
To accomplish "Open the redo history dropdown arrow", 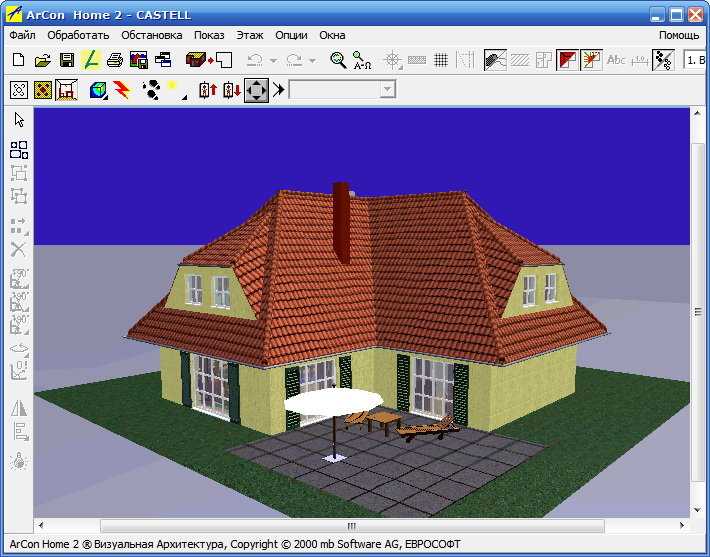I will pyautogui.click(x=312, y=60).
